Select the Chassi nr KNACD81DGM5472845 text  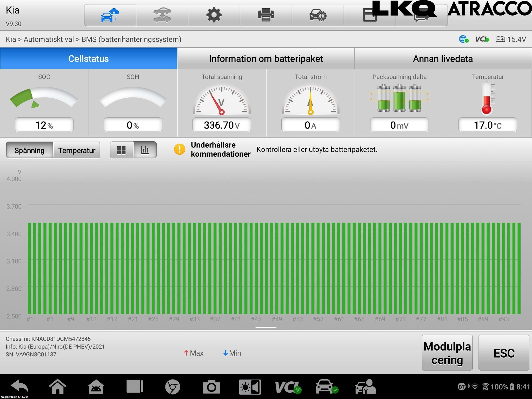tap(48, 339)
